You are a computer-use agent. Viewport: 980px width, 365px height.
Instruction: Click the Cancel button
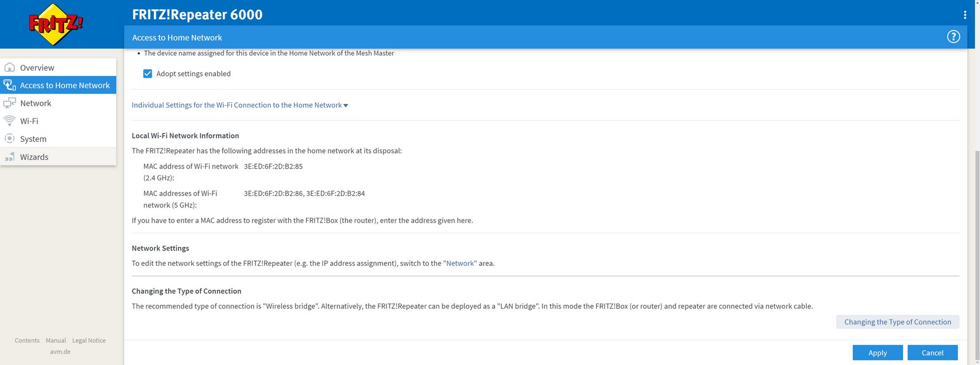pyautogui.click(x=932, y=353)
